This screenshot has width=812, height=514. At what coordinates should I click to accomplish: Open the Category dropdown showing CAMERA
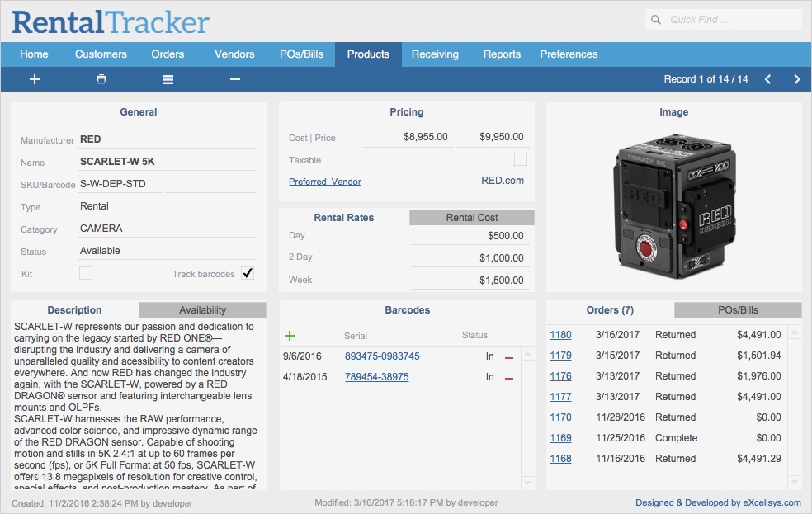(x=167, y=228)
